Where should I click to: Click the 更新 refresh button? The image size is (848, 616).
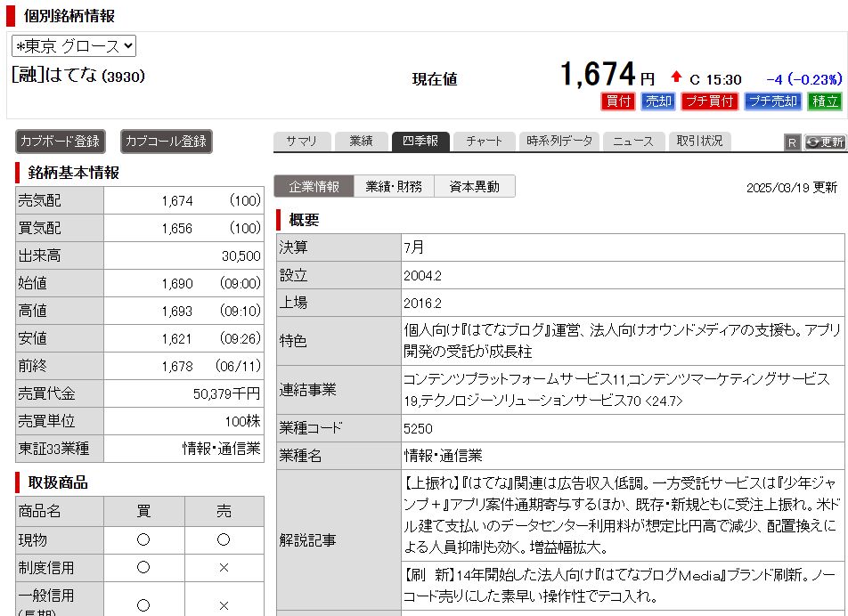pos(825,142)
